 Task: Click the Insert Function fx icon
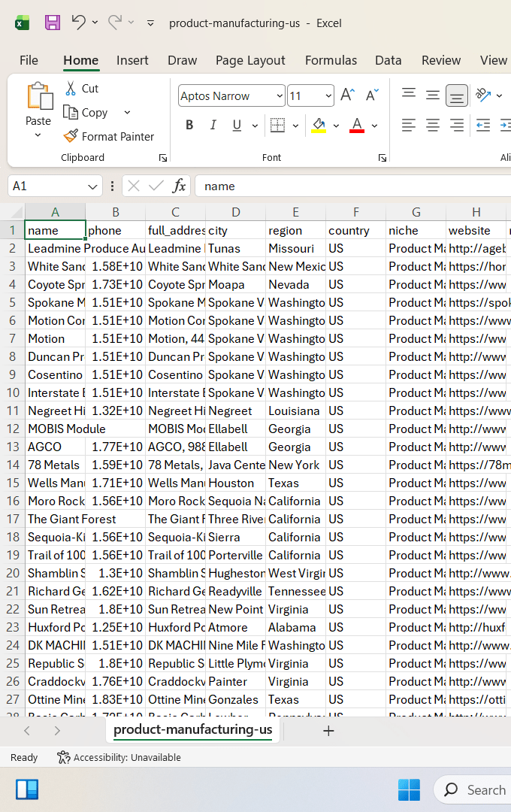pyautogui.click(x=179, y=186)
